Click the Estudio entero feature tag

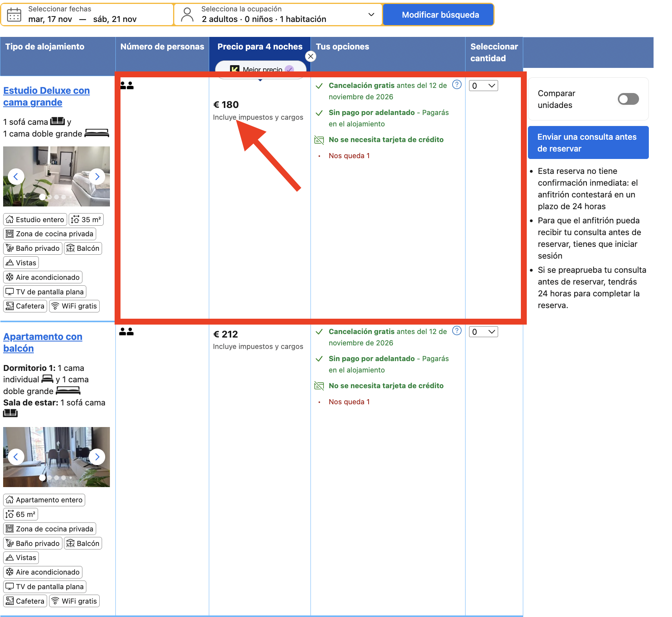tap(35, 219)
